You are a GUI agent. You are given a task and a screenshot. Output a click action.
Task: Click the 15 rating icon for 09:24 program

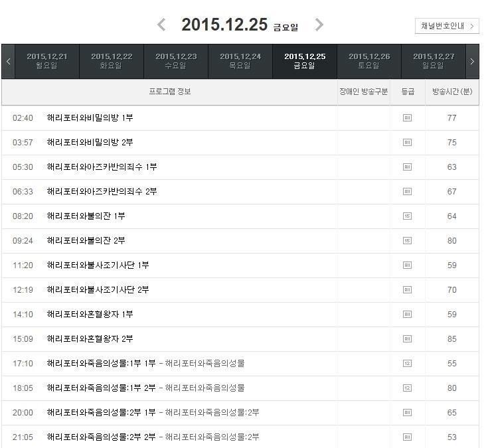(407, 240)
